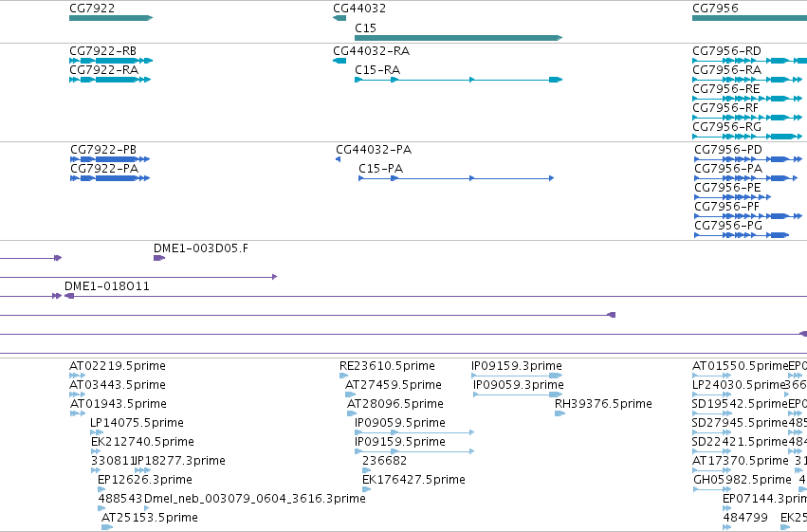Click the C15-PA protein label

[381, 169]
